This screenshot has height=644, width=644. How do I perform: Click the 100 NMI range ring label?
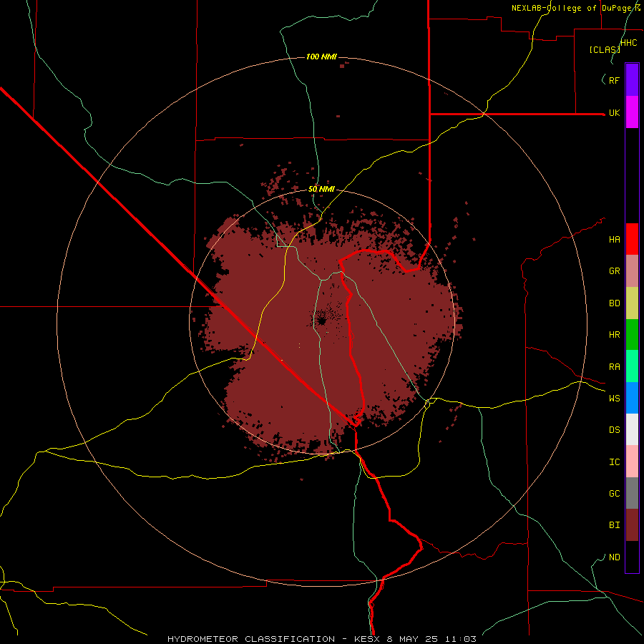[321, 57]
